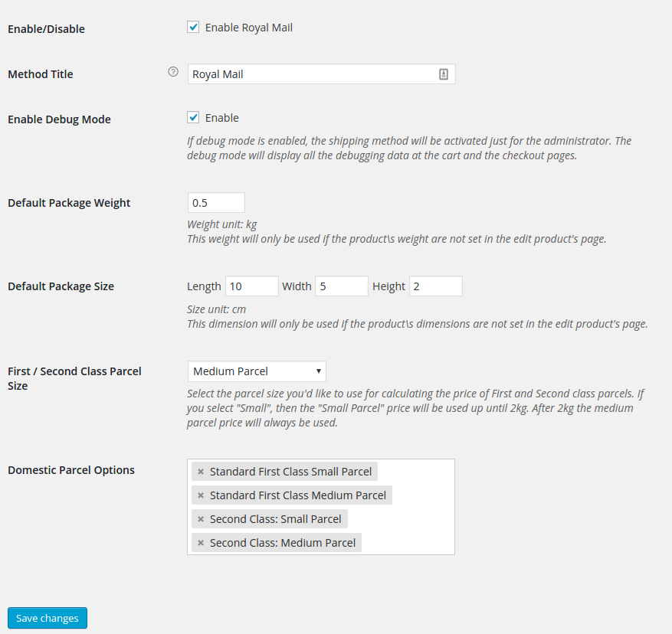Click the Second Class: Small Parcel tag text
Image resolution: width=672 pixels, height=634 pixels.
[276, 519]
